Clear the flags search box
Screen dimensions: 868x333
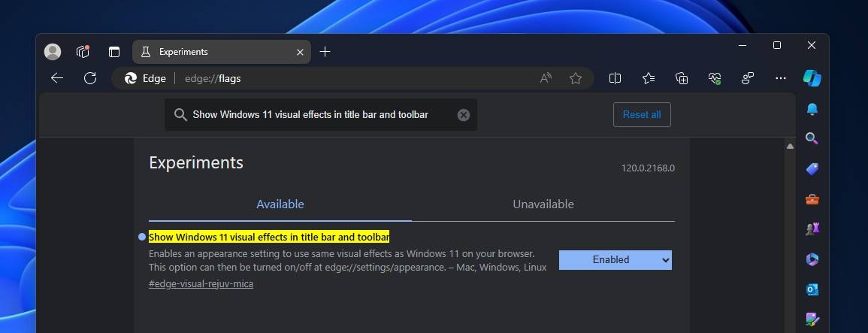[x=464, y=115]
